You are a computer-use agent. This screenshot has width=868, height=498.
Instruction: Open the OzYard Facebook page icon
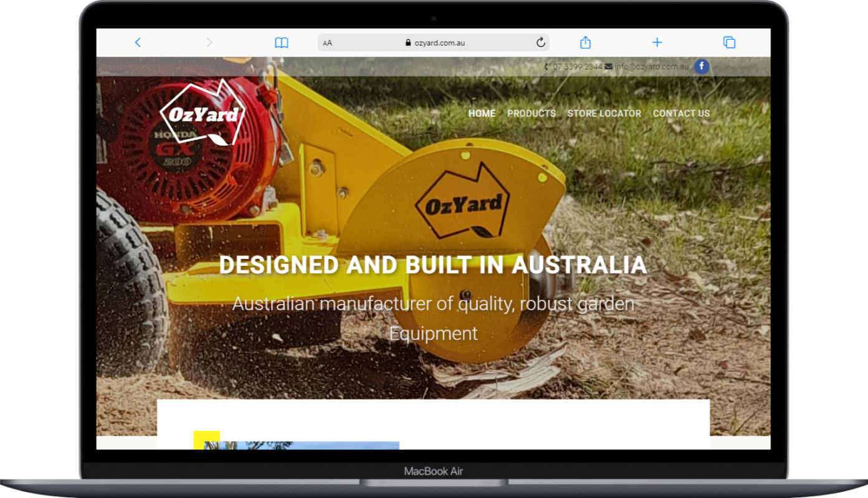click(x=702, y=67)
